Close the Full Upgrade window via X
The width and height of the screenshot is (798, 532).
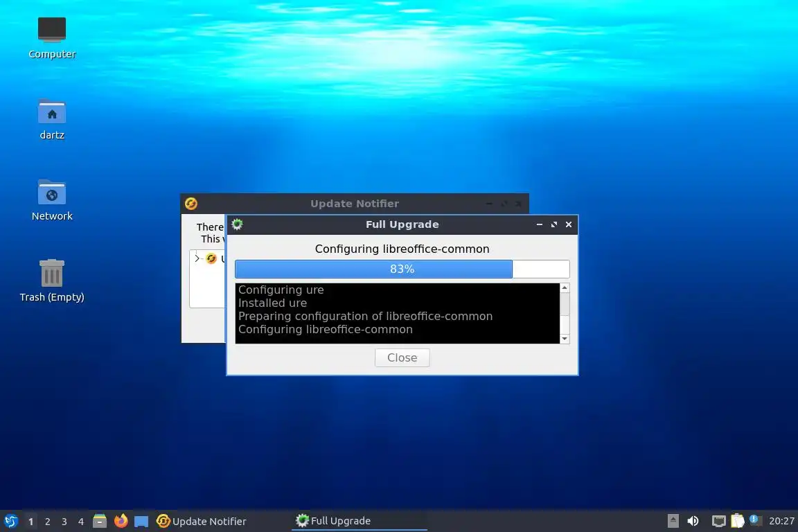point(569,224)
